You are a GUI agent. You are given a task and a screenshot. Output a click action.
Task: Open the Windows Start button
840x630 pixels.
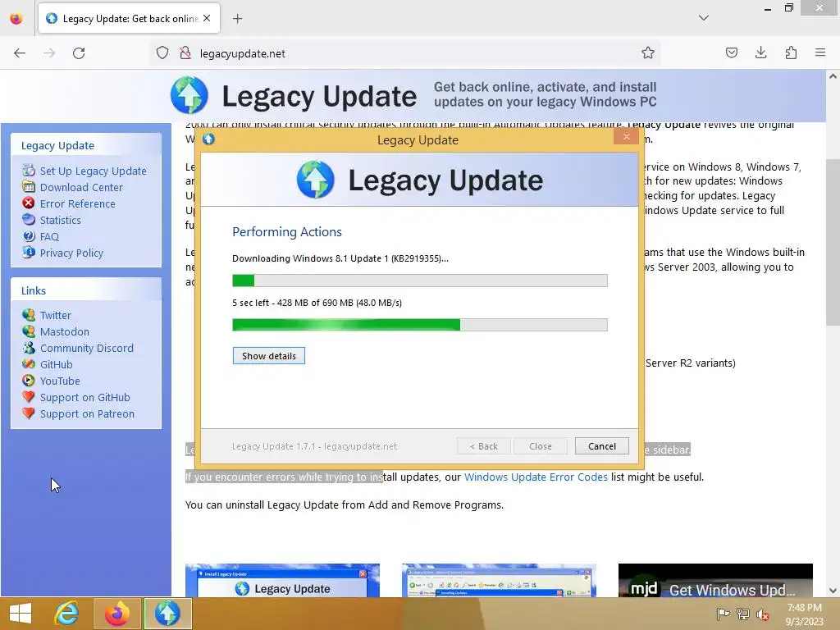(x=21, y=614)
